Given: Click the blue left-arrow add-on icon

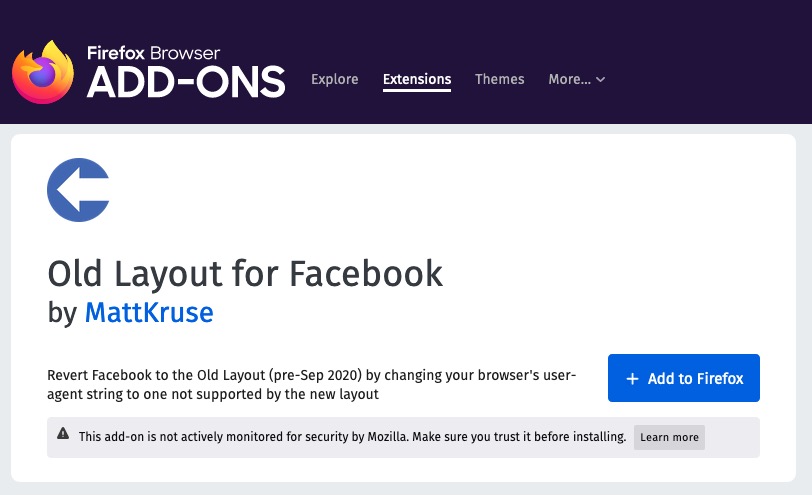Looking at the screenshot, I should click(78, 190).
